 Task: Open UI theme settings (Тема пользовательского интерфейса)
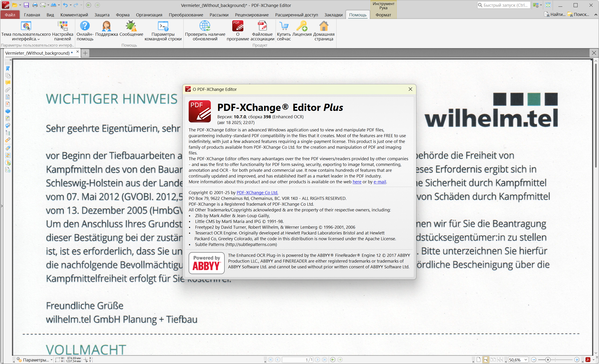click(x=26, y=31)
